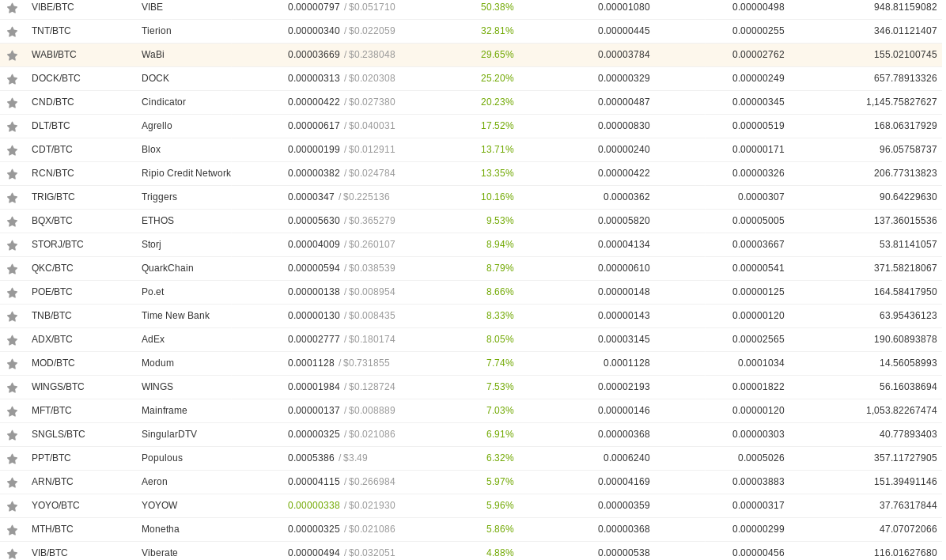The width and height of the screenshot is (946, 560).
Task: Open the VIBE/BTC trading pair
Action: point(53,7)
